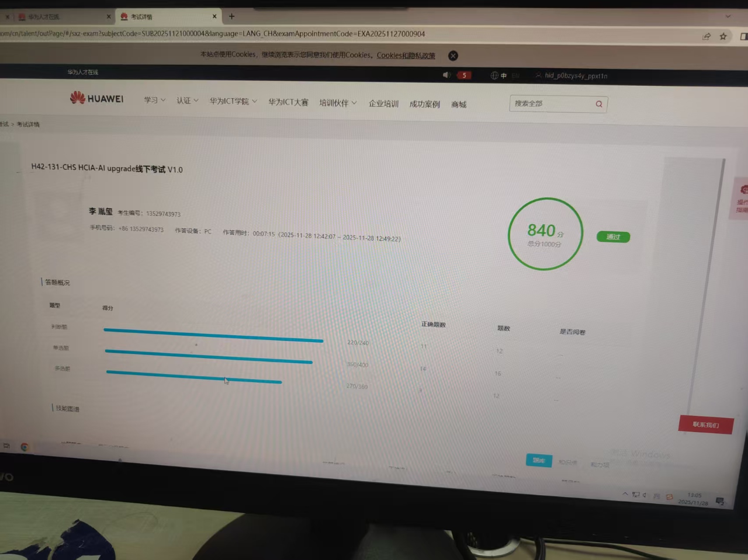This screenshot has width=748, height=560.
Task: Open the Cookies和隐私政策 link
Action: tap(406, 55)
